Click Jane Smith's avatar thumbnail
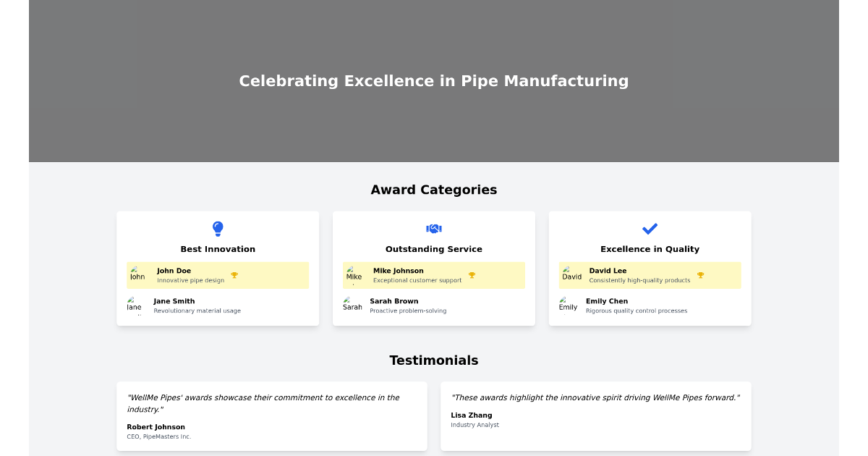868x456 pixels. tap(135, 305)
